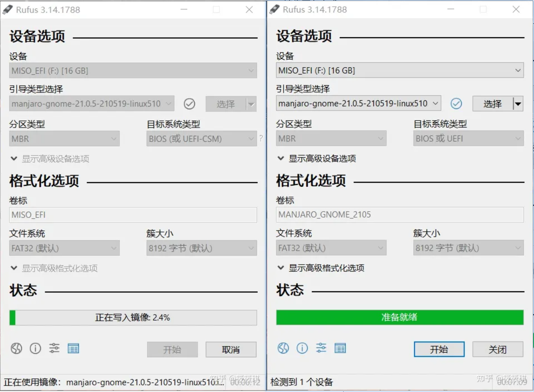Click 关闭 button in right Rufus window
Image resolution: width=534 pixels, height=392 pixels.
point(498,349)
